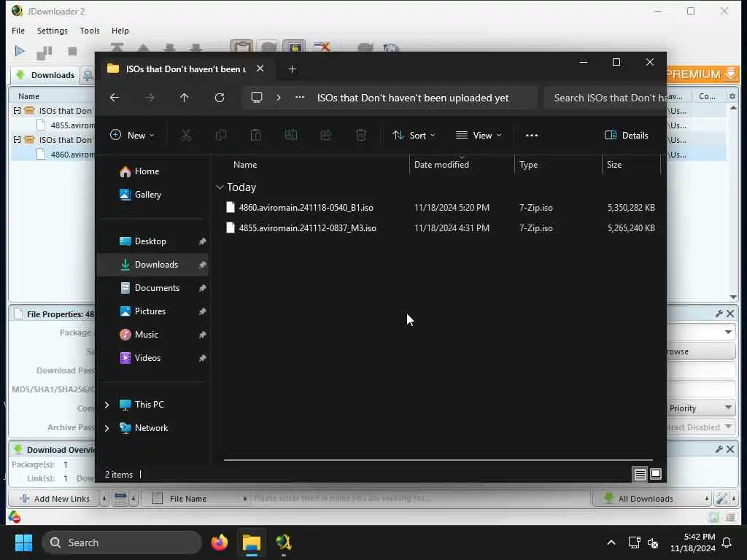Open the Sort dropdown

(x=414, y=135)
